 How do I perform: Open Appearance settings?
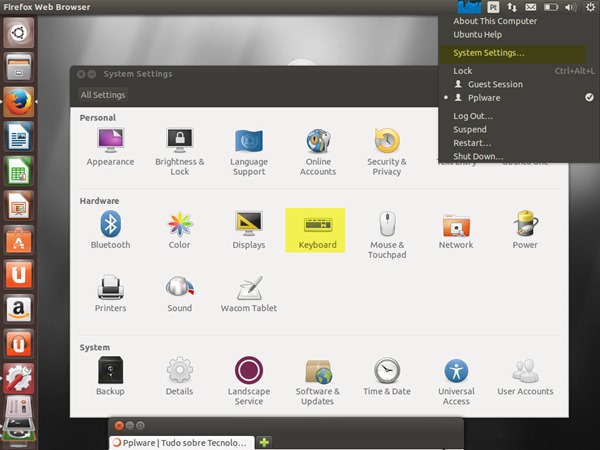click(110, 147)
